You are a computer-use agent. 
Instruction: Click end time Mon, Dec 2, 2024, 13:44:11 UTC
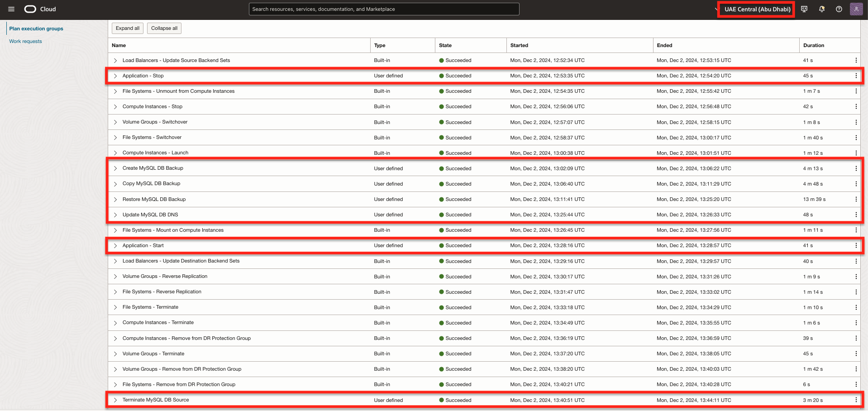click(x=694, y=400)
